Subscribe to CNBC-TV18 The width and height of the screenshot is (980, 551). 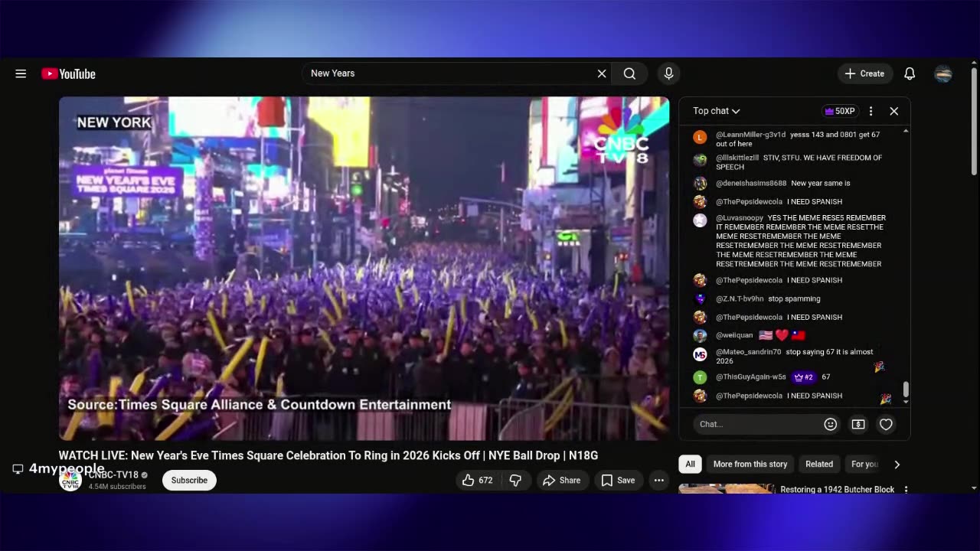coord(189,480)
